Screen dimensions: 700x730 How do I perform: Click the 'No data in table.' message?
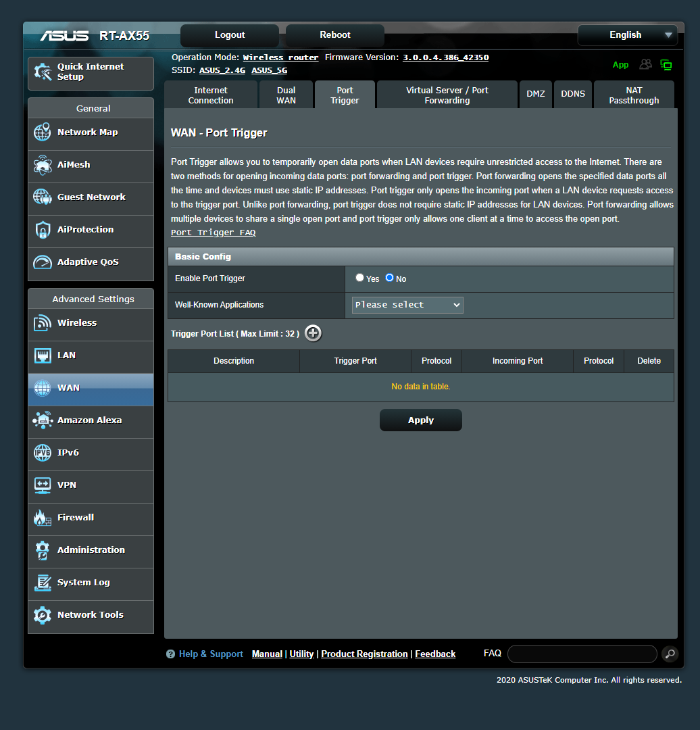421,387
